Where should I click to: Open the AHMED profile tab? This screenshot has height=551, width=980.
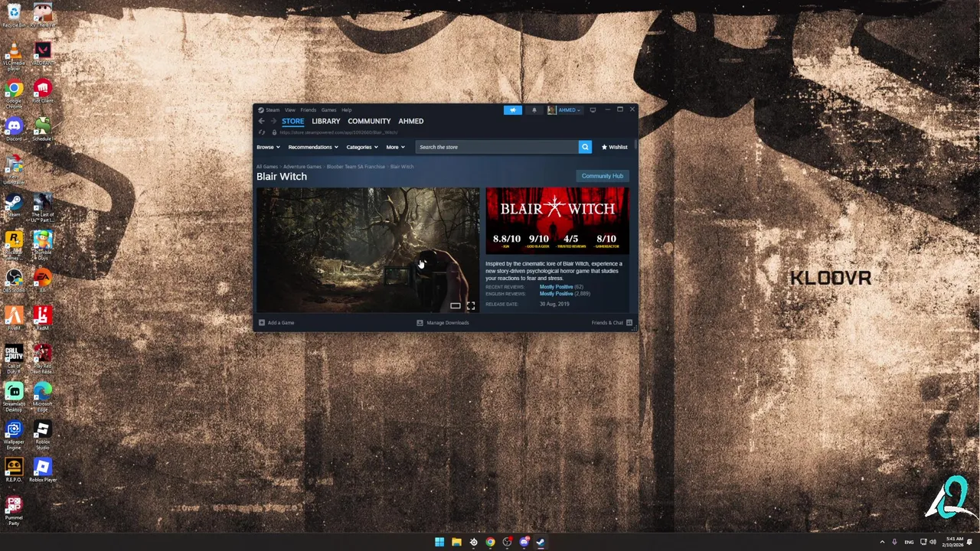pos(411,121)
